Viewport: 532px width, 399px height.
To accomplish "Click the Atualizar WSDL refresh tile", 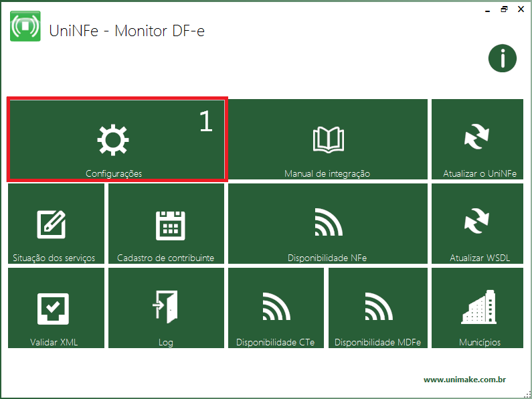I will tap(477, 223).
